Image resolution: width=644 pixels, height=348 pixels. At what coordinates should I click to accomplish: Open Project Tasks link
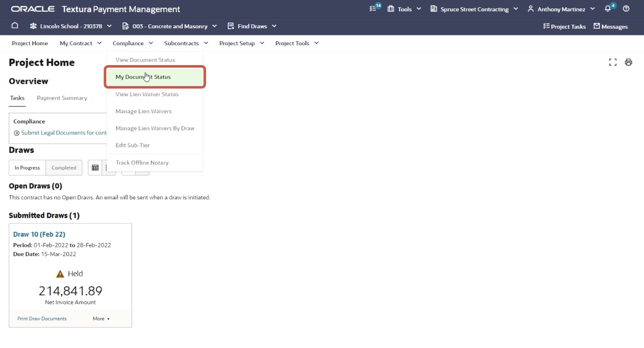564,26
